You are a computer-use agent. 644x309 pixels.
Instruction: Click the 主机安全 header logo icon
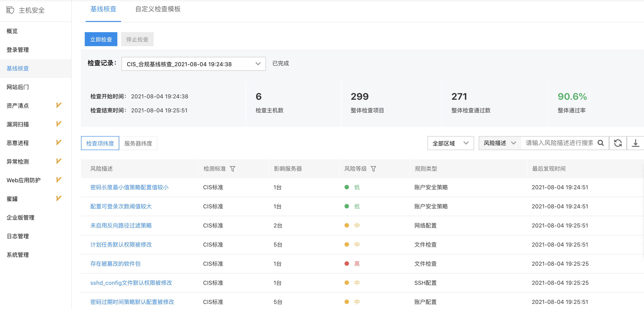[x=10, y=10]
